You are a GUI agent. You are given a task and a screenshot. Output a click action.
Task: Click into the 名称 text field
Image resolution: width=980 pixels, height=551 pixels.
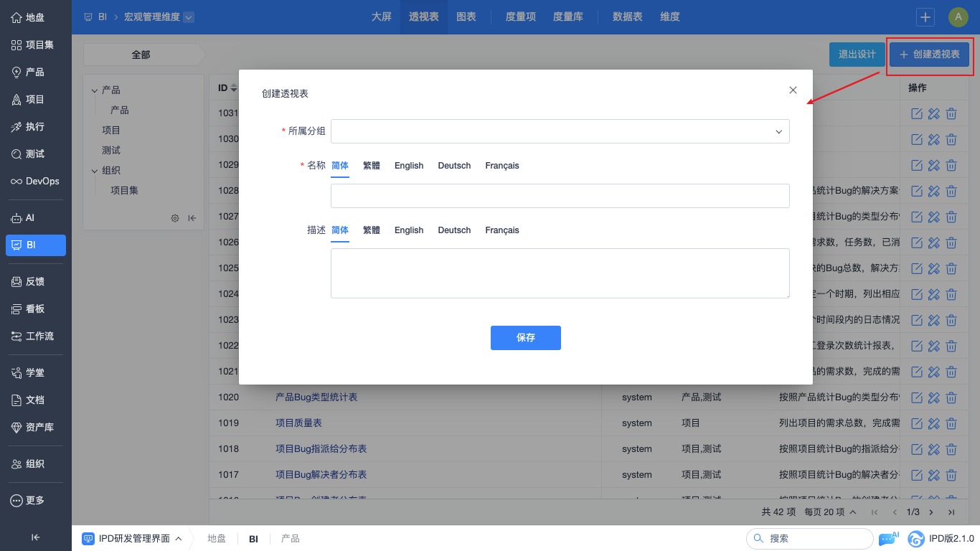click(x=560, y=196)
